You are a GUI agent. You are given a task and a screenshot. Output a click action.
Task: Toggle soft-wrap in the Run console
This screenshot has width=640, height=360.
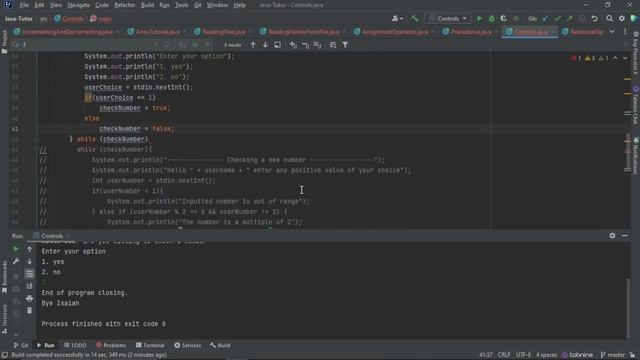pyautogui.click(x=29, y=274)
